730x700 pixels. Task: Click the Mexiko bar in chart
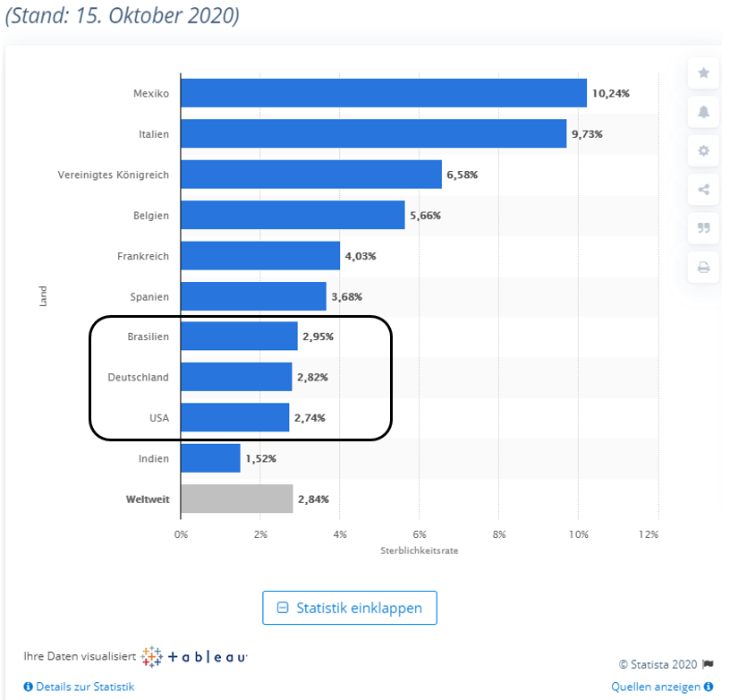(x=383, y=93)
